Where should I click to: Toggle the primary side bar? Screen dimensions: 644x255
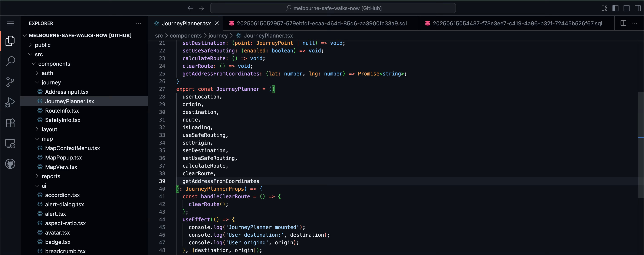615,8
